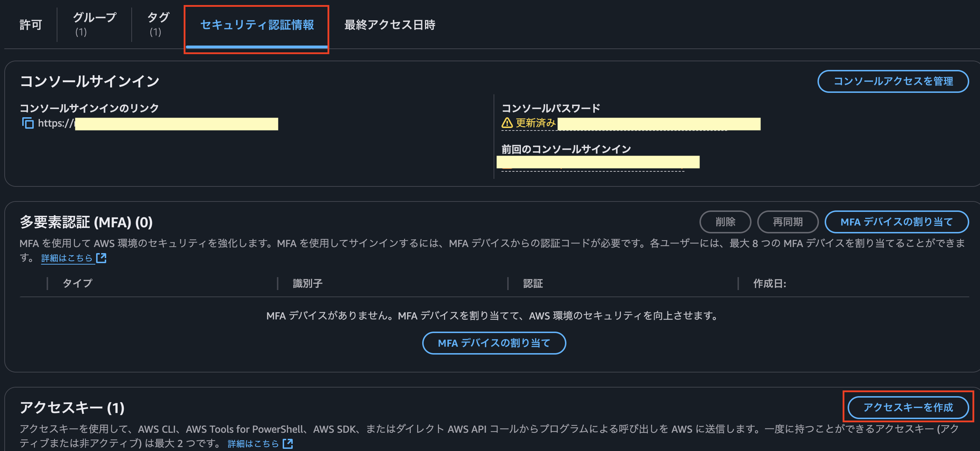This screenshot has height=451, width=980.
Task: Copy the console sign-in link icon
Action: pos(28,123)
